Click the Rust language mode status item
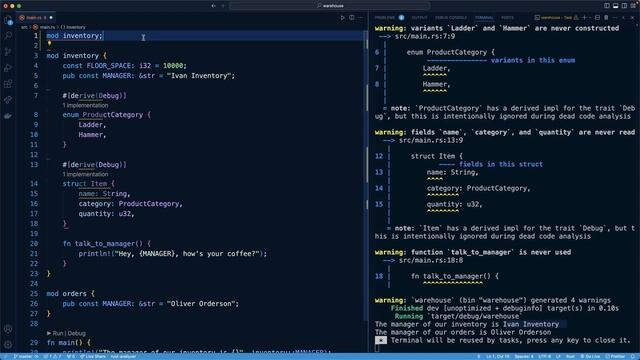This screenshot has width=640, height=360. (x=571, y=356)
